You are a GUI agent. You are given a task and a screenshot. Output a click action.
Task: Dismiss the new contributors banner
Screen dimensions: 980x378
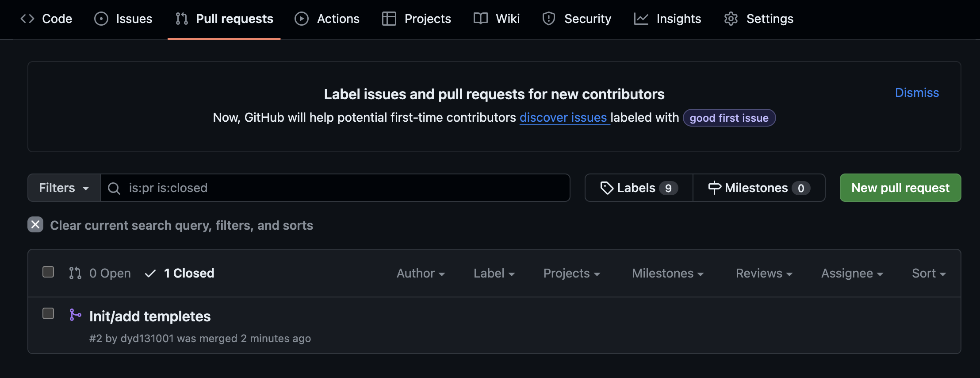click(x=917, y=93)
